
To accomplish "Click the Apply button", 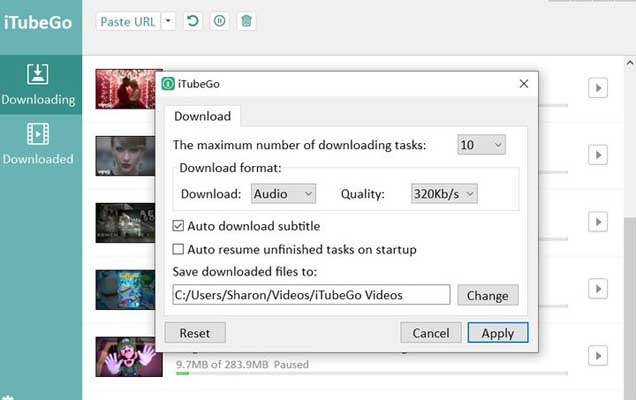I will [x=498, y=333].
